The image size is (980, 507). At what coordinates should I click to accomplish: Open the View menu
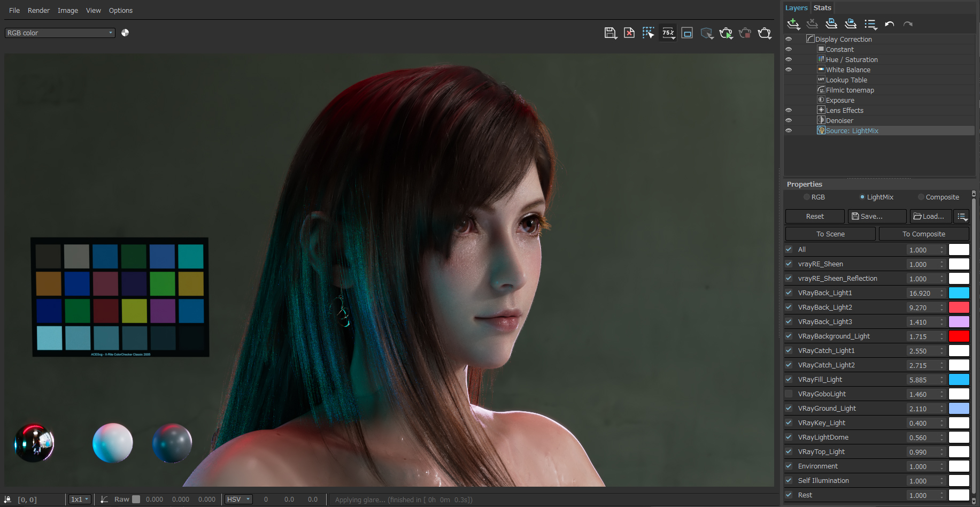click(94, 10)
